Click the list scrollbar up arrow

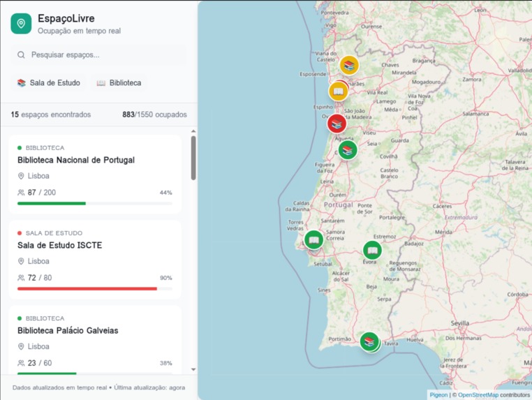[193, 131]
